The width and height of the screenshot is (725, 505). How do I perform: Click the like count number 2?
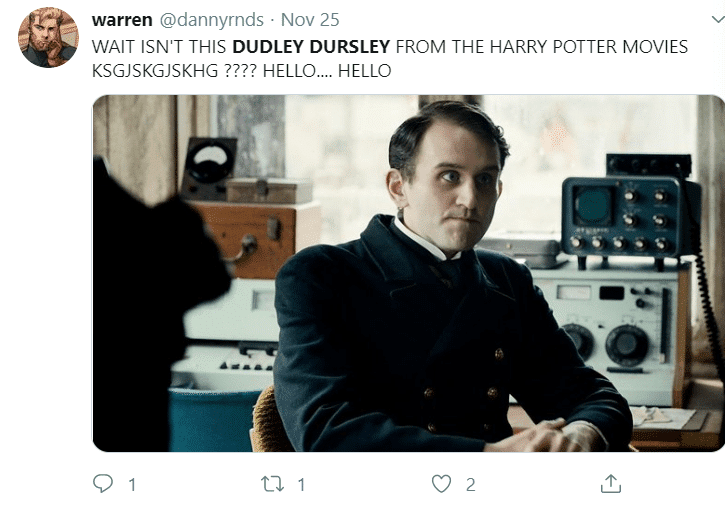[470, 485]
